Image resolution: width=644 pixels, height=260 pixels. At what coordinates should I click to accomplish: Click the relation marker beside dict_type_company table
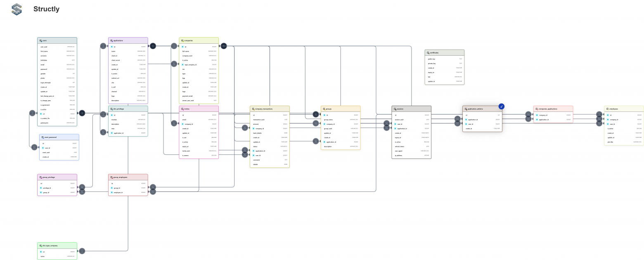coord(82,251)
